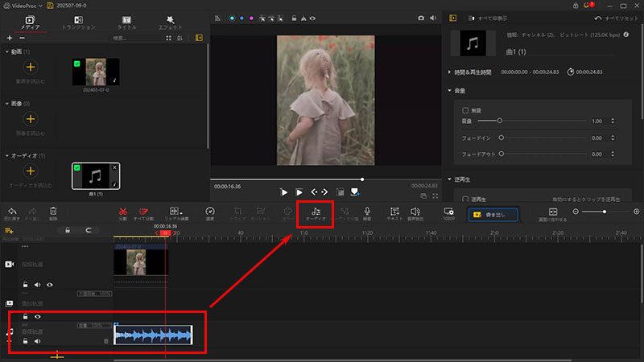Switch to the Effects tab
Screen dimensions: 644x362
click(170, 23)
